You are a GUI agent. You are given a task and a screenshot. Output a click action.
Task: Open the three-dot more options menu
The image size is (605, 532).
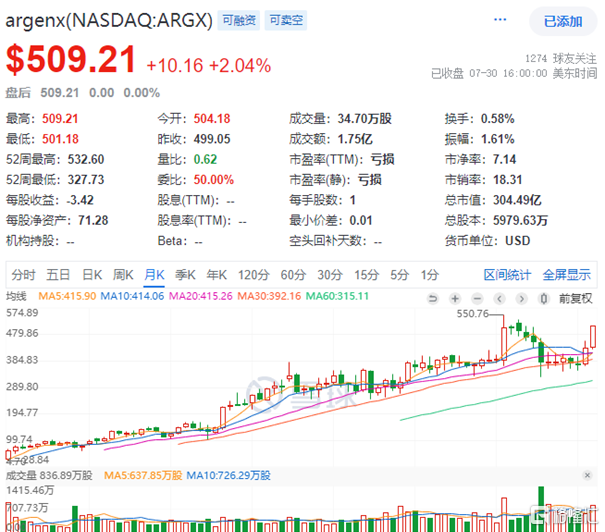pos(500,20)
